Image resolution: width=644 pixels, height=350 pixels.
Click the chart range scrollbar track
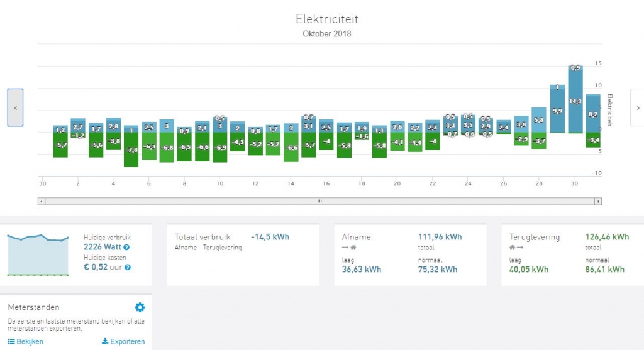pos(319,201)
